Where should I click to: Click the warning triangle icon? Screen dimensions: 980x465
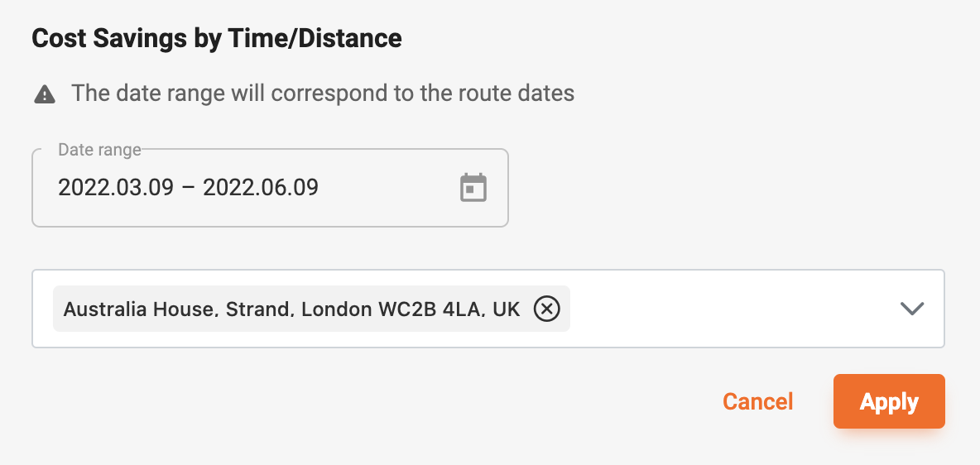pyautogui.click(x=45, y=94)
